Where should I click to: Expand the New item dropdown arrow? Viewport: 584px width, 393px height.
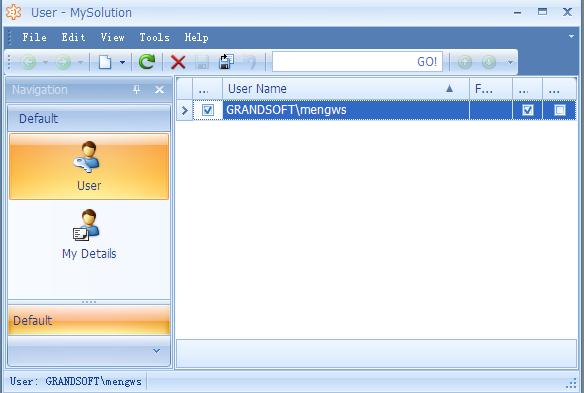pos(122,63)
